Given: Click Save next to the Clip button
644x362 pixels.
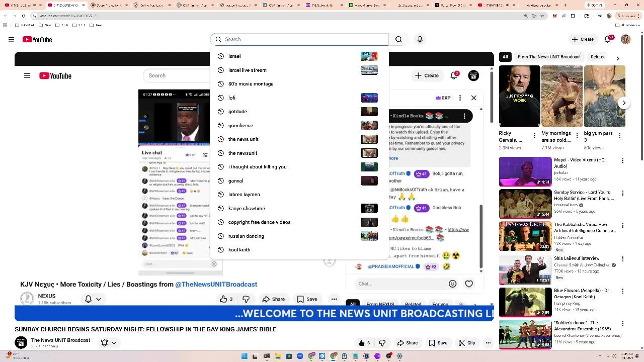Looking at the screenshot, I should (x=438, y=343).
